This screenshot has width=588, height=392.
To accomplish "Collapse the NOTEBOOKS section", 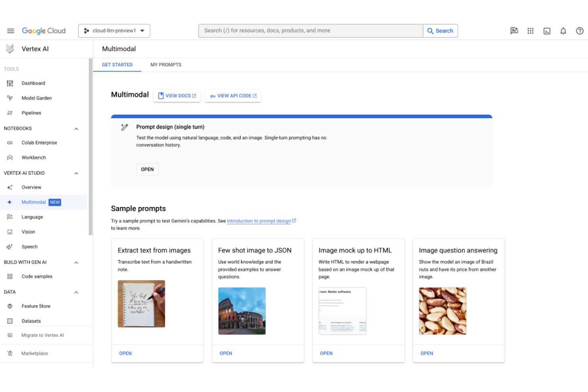I will pyautogui.click(x=76, y=128).
